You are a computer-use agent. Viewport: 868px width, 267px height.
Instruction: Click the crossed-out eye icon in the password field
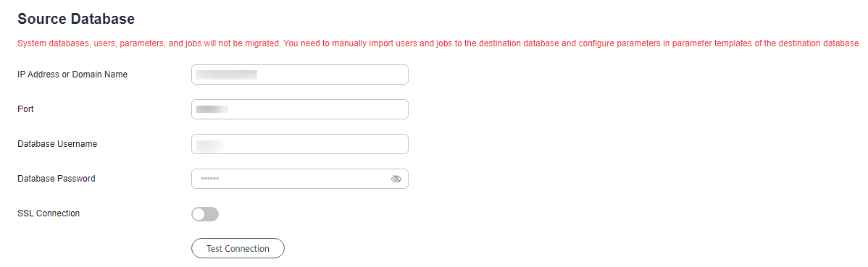[396, 179]
